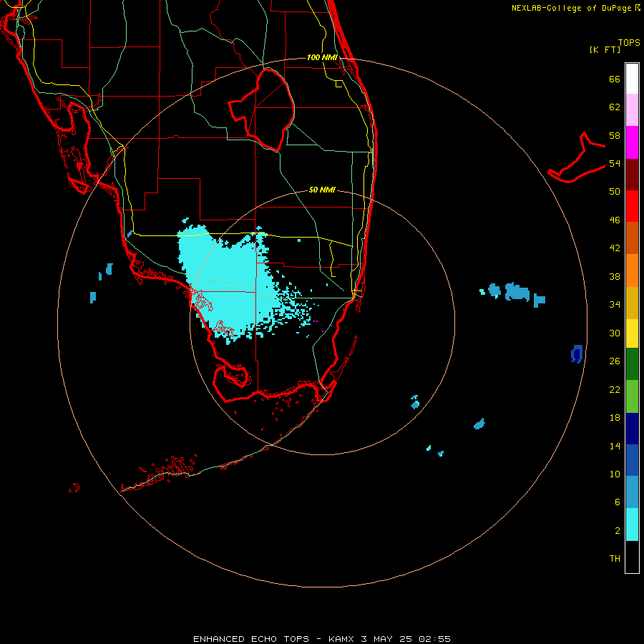Image resolution: width=644 pixels, height=644 pixels.
Task: Click the 62 legend value
Action: click(x=615, y=107)
